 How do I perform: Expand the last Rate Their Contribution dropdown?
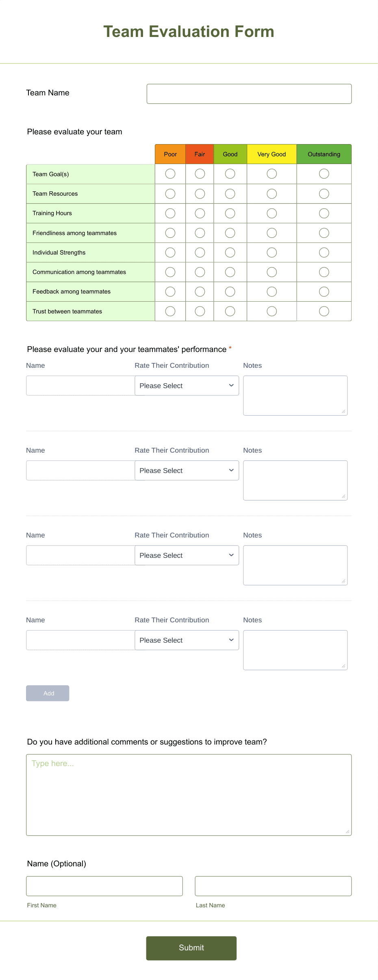[x=187, y=640]
